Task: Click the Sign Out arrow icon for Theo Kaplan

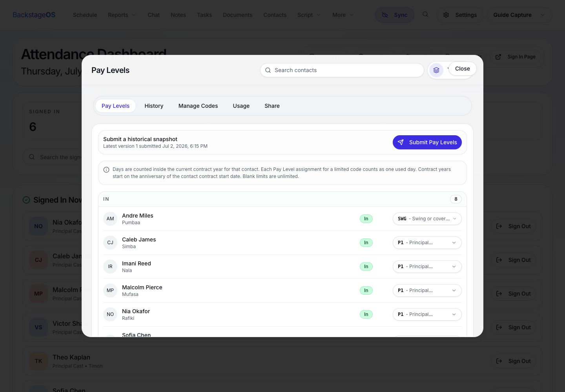Action: tap(499, 361)
